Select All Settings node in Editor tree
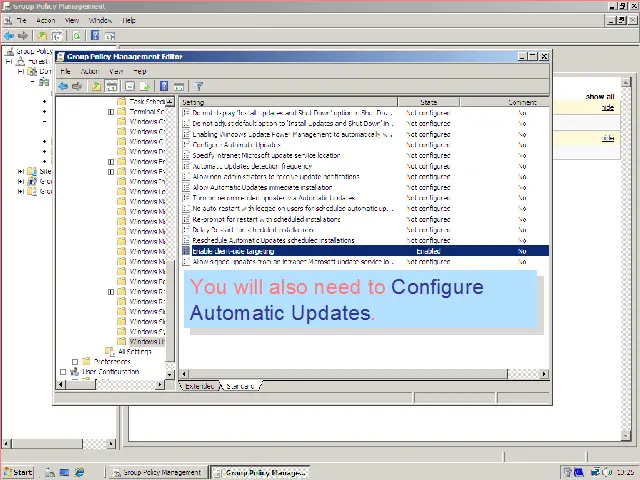 coord(129,351)
